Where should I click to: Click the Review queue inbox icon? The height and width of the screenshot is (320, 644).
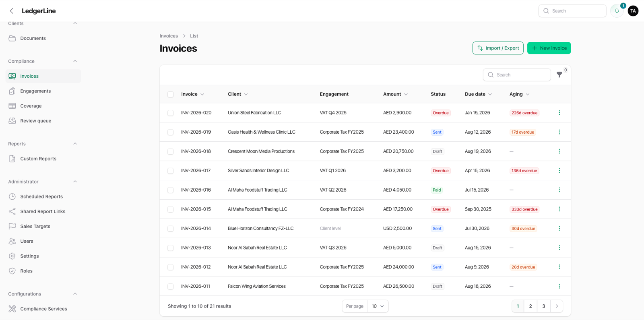point(12,121)
